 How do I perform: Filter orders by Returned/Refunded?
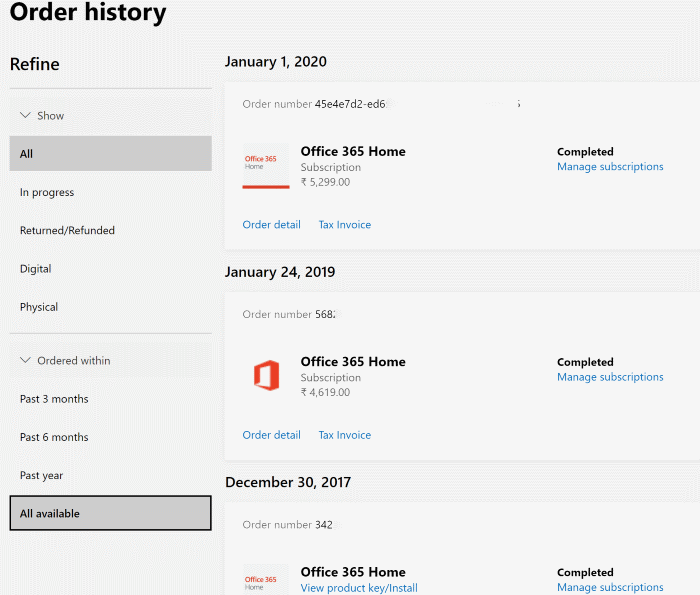(111, 230)
